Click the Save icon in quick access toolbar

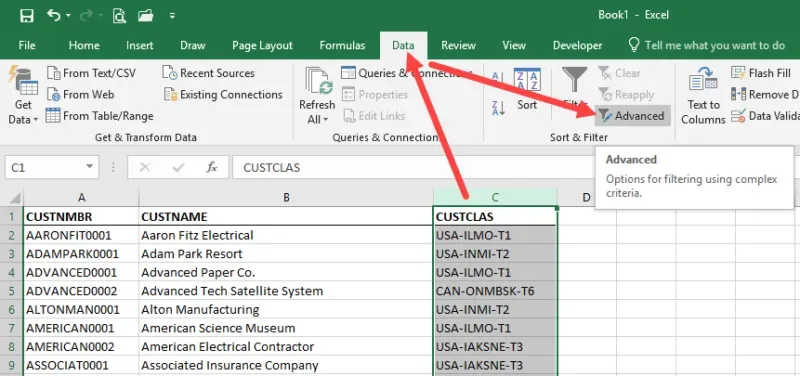pos(27,15)
